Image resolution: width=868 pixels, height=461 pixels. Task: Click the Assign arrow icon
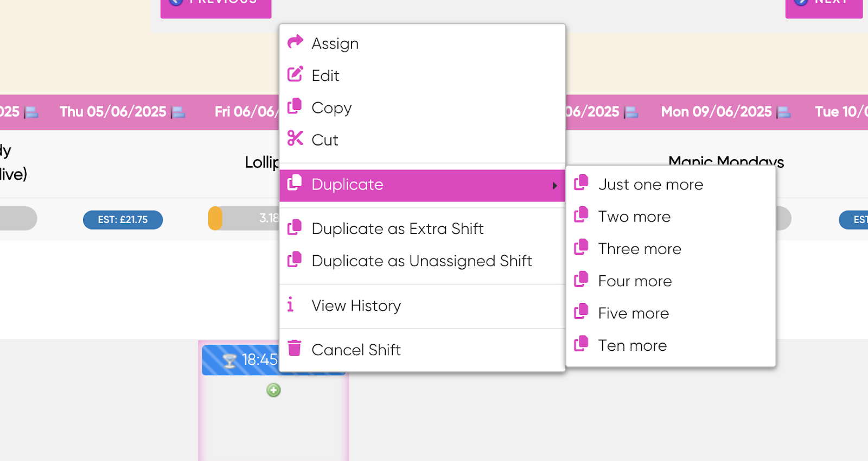(x=295, y=42)
